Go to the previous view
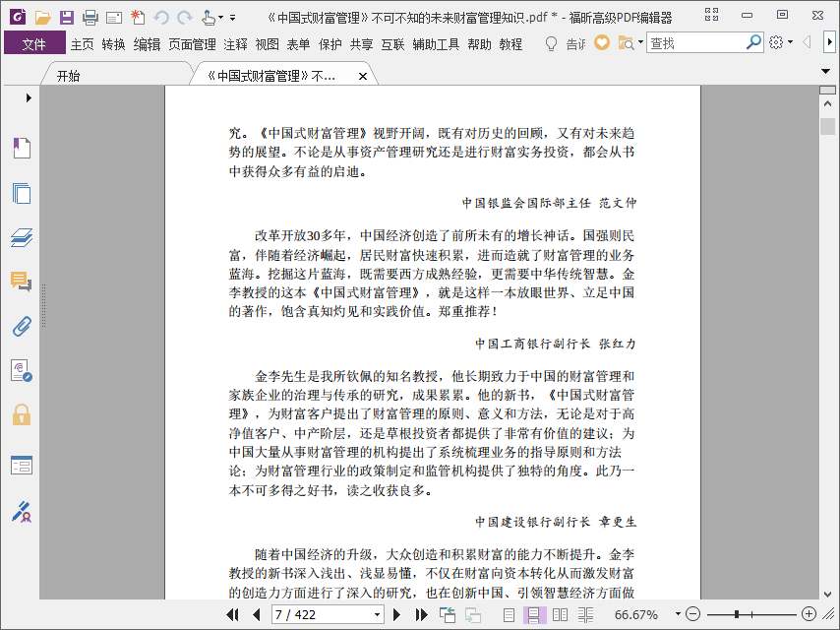 click(447, 614)
